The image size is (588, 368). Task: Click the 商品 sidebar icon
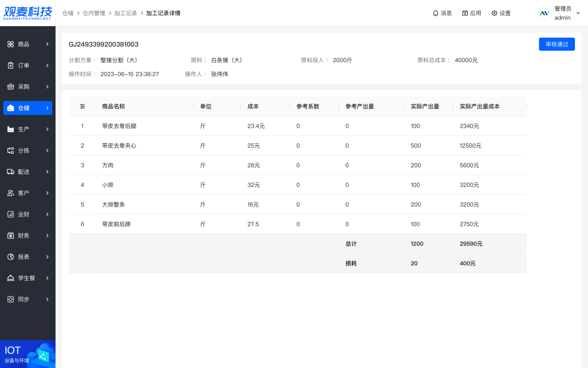click(x=10, y=44)
